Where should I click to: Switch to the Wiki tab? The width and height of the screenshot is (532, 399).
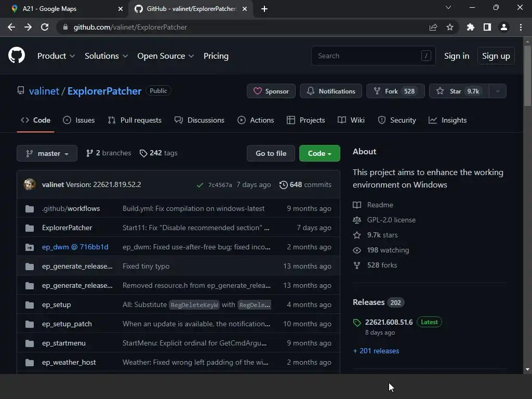pyautogui.click(x=351, y=120)
